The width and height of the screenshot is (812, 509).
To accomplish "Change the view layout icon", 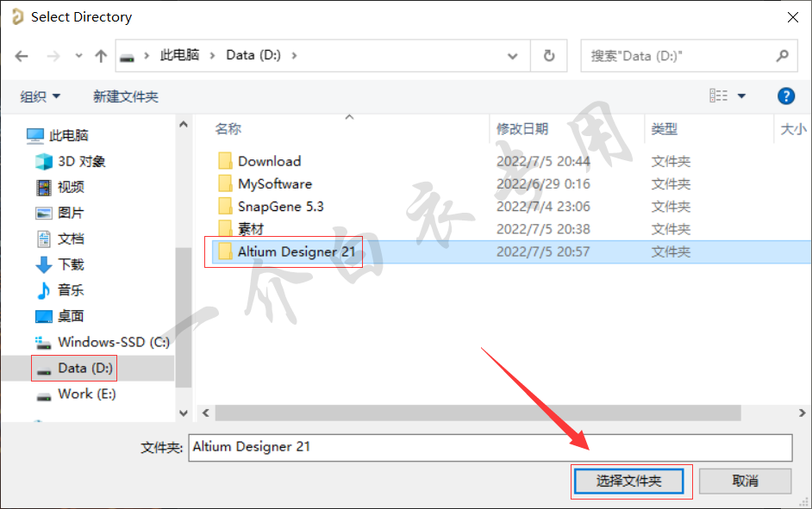I will [x=718, y=96].
